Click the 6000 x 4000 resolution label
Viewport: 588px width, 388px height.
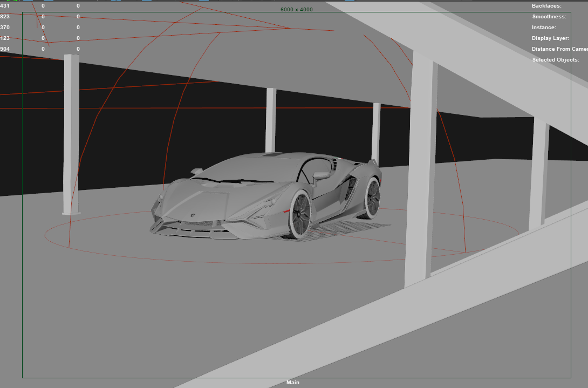pos(297,9)
